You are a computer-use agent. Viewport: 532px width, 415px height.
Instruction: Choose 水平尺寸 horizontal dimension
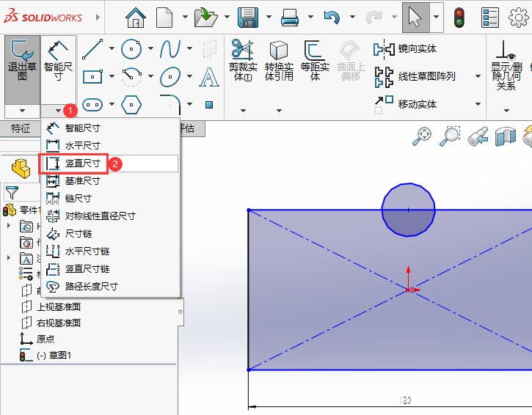coord(111,146)
